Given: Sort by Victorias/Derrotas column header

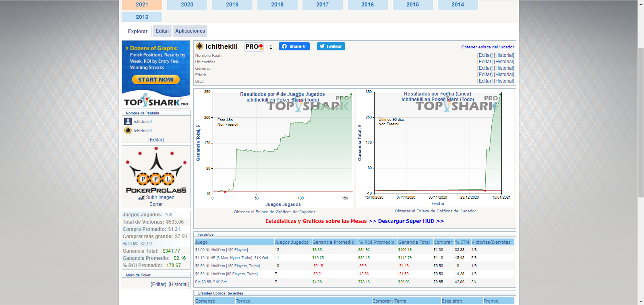Looking at the screenshot, I should coord(493,242).
